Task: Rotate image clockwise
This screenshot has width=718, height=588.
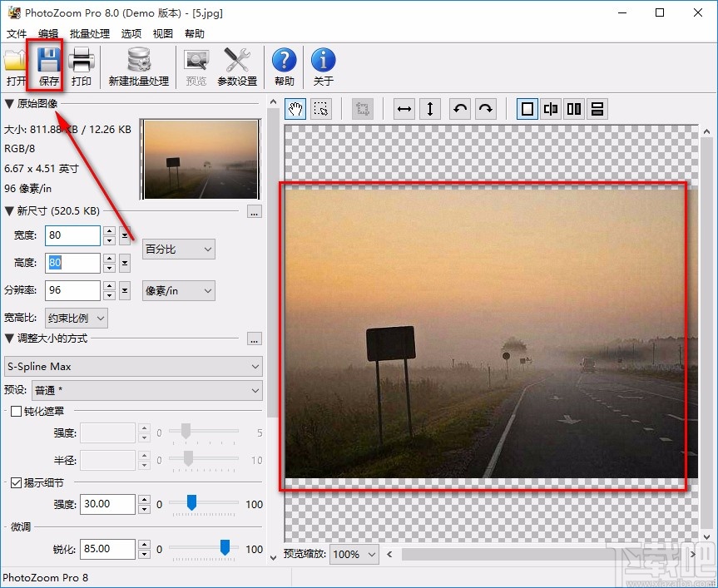Action: (486, 109)
